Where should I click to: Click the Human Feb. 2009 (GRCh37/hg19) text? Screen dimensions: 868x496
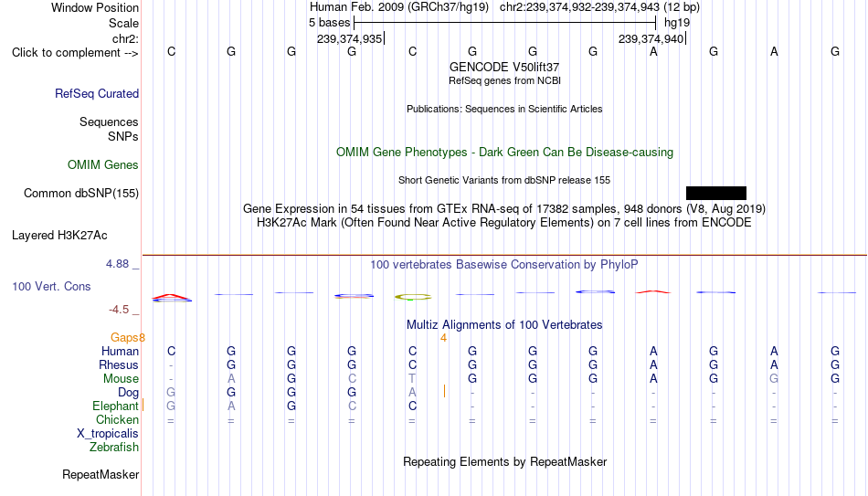click(399, 7)
